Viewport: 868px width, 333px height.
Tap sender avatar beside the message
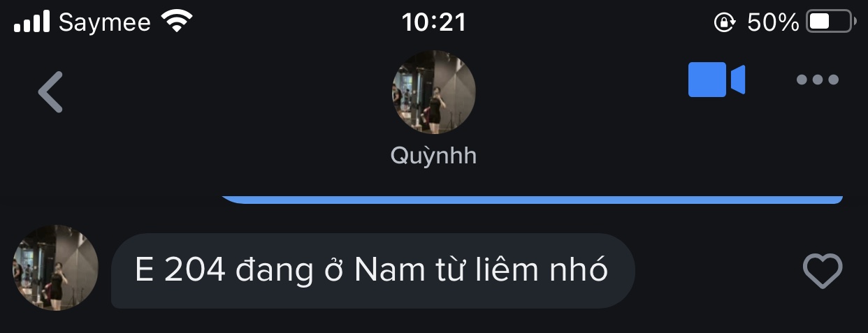point(56,267)
